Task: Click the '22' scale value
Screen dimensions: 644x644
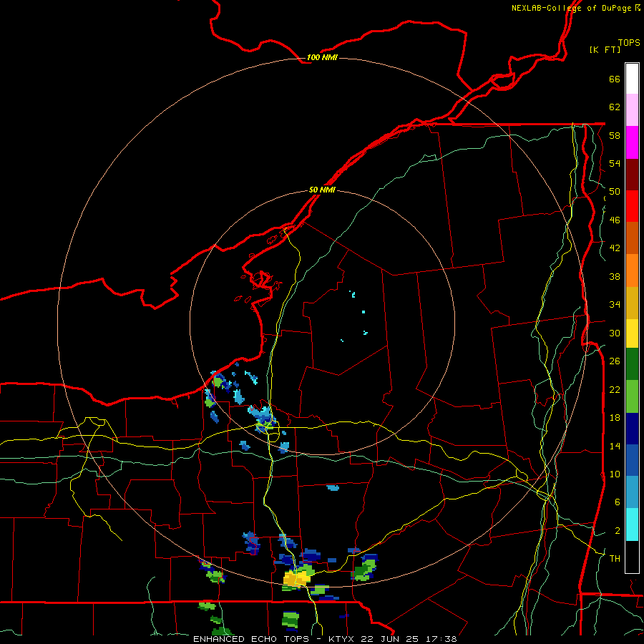Action: click(x=615, y=389)
